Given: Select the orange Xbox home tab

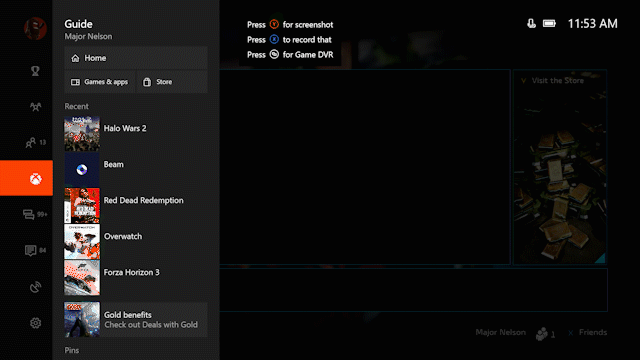Looking at the screenshot, I should click(x=26, y=178).
